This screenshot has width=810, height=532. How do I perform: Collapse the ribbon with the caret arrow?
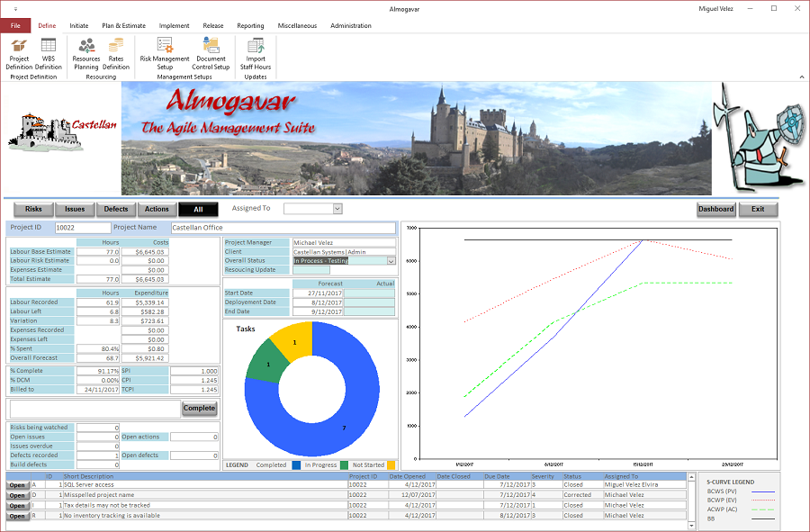(802, 77)
